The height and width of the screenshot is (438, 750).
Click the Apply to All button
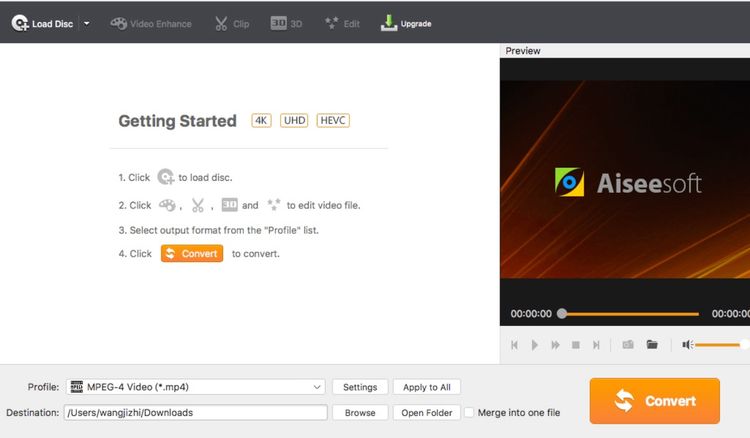[427, 387]
